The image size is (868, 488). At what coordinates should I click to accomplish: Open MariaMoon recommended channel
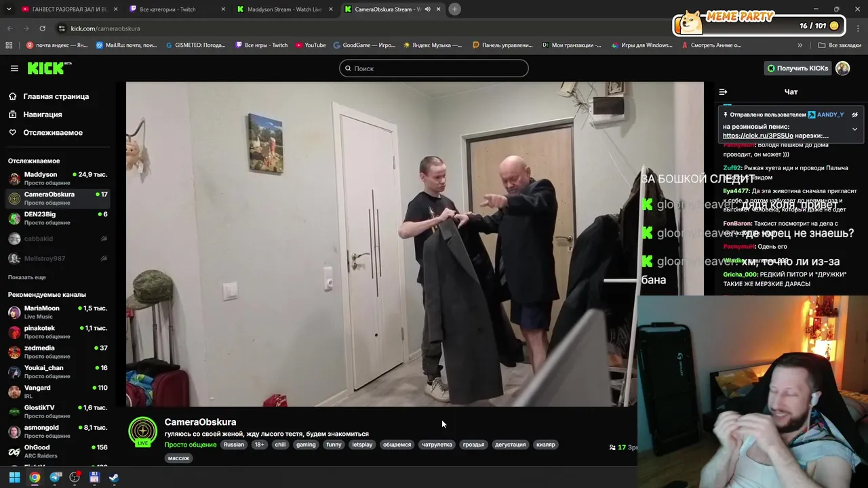pos(58,312)
